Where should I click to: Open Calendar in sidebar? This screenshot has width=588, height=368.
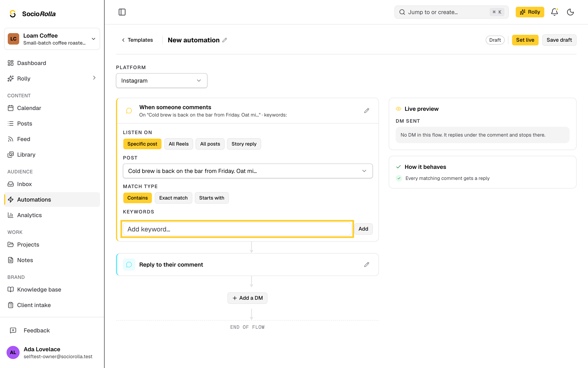[52, 108]
